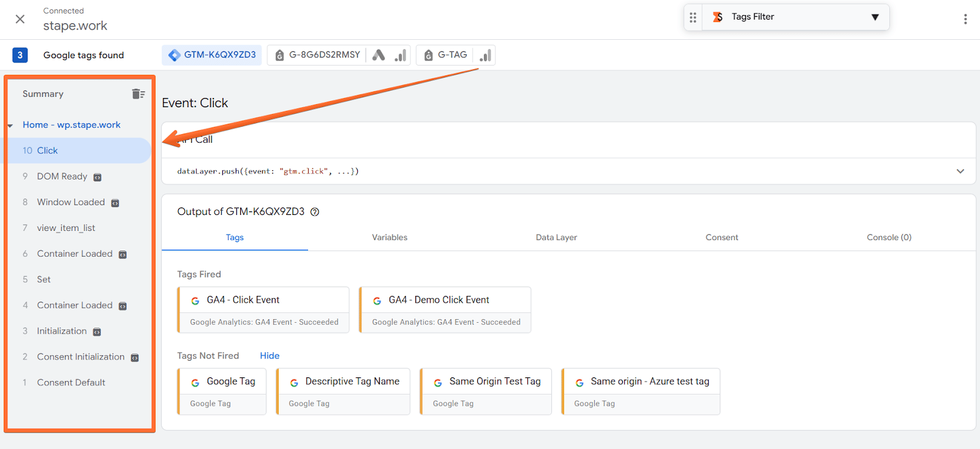Screen dimensions: 980x449
Task: Click the stape.work connected domain text
Action: (75, 26)
